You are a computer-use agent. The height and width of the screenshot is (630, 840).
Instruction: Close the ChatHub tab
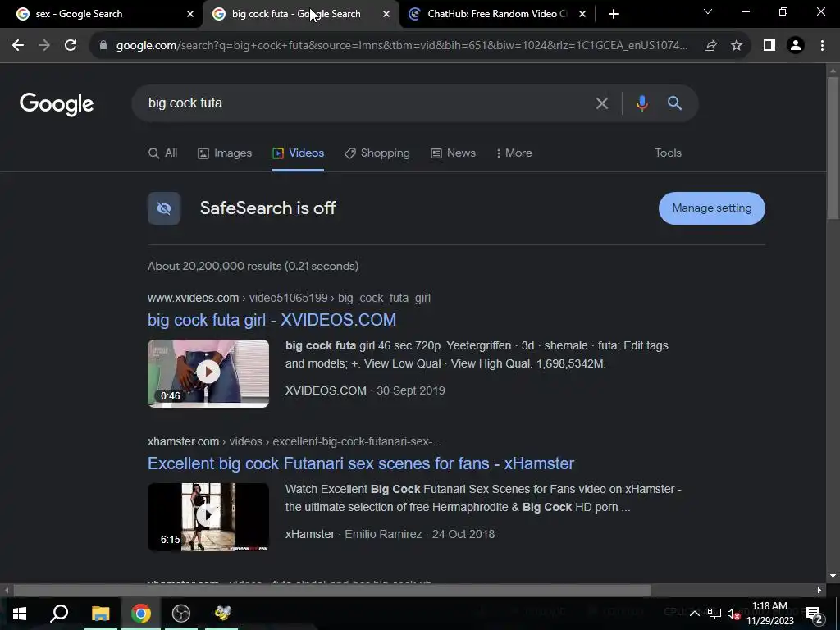pos(582,14)
